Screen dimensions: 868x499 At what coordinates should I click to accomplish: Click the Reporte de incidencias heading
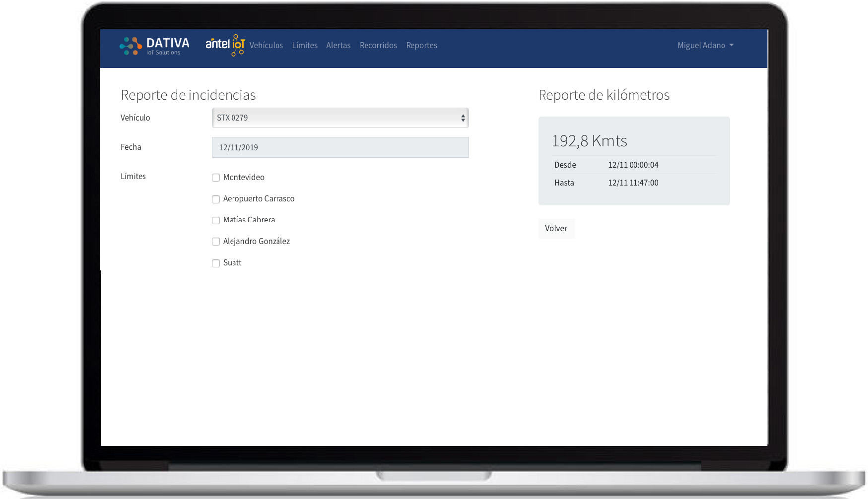click(x=188, y=95)
